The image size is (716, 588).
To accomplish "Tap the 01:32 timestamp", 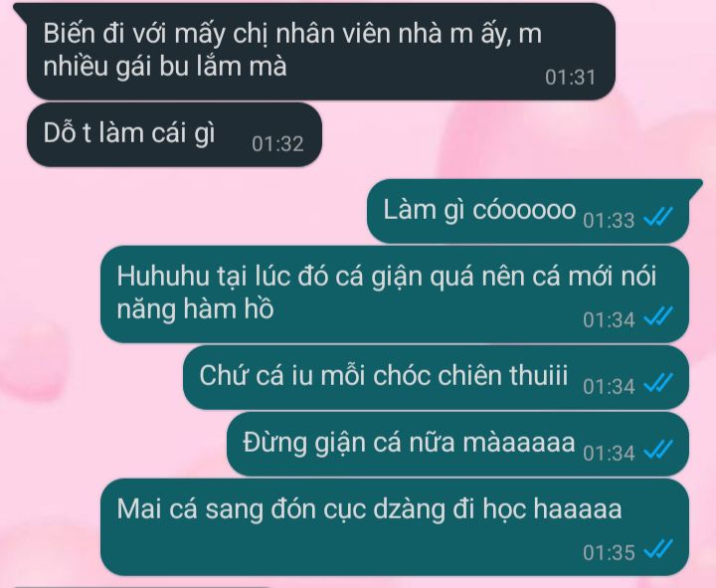I will click(x=277, y=144).
